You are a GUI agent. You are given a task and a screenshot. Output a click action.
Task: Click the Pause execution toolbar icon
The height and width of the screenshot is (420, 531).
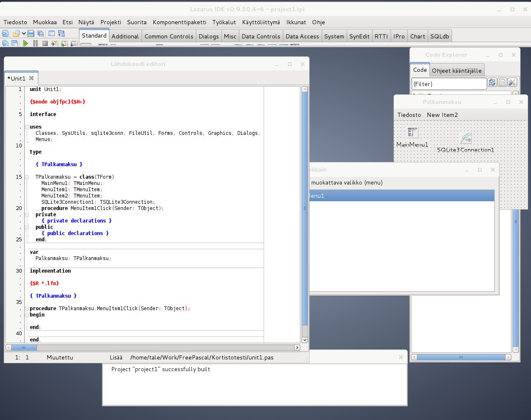(x=36, y=43)
